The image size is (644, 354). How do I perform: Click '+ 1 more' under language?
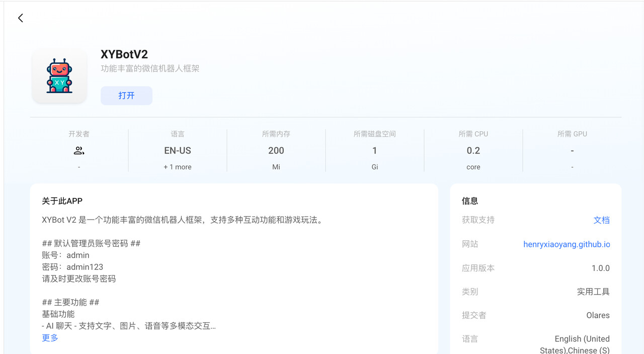178,167
